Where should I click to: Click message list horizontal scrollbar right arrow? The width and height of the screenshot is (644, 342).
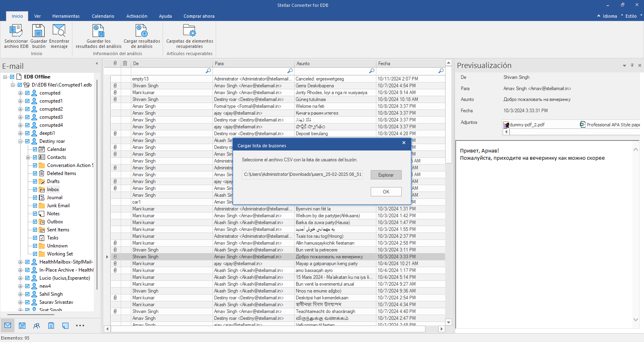coord(442,329)
